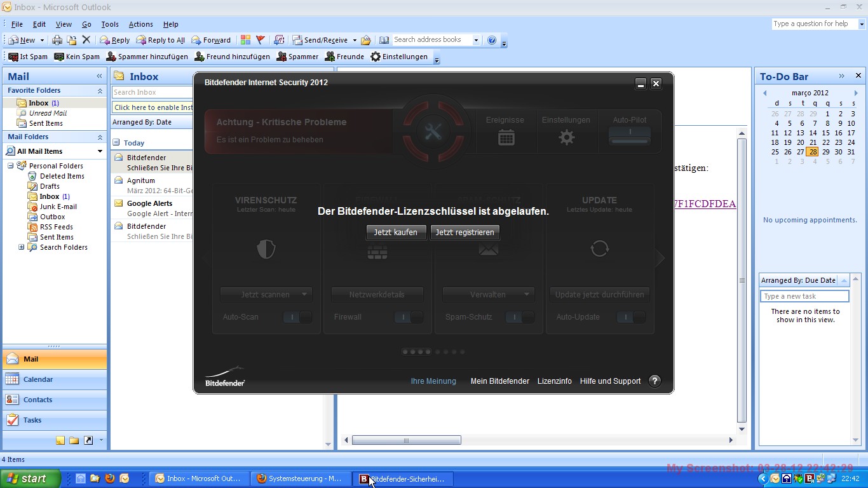Click the horizontal scrollbar in reading pane

point(407,440)
